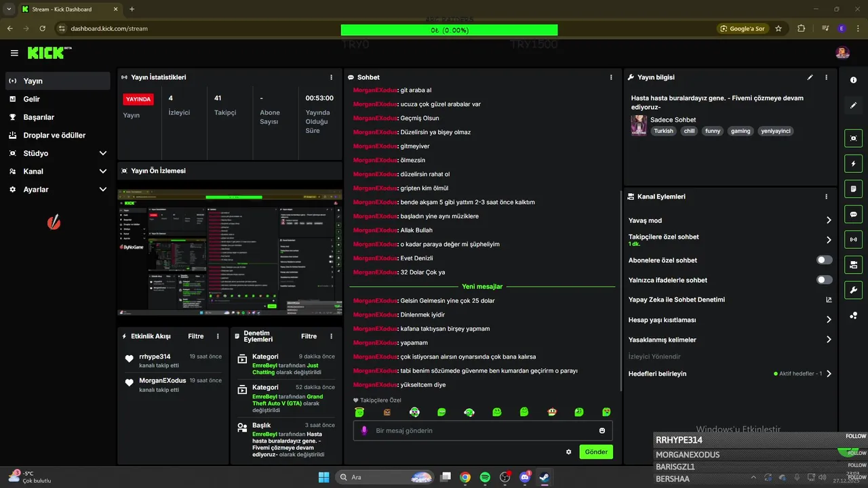
Task: Click the purple microphone icon in chat box
Action: point(364,430)
